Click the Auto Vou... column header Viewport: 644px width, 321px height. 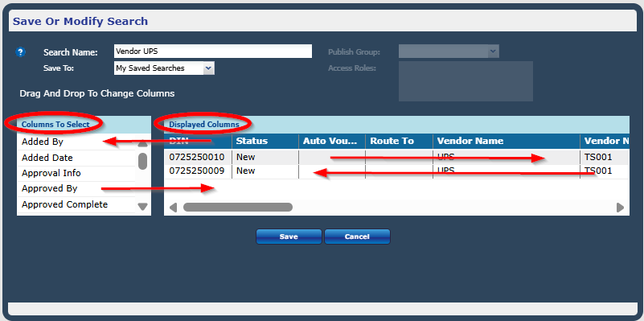(332, 141)
